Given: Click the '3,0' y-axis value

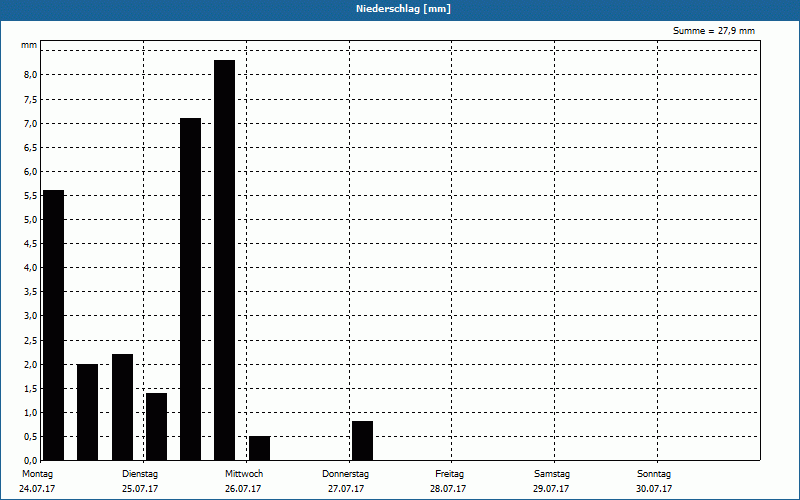Looking at the screenshot, I should tap(31, 316).
